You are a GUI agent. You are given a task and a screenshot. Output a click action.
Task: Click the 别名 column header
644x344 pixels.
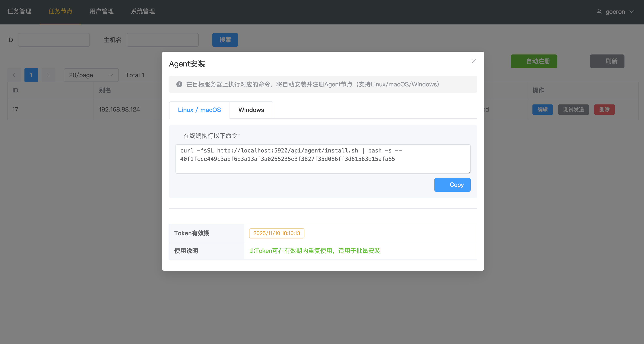[105, 90]
